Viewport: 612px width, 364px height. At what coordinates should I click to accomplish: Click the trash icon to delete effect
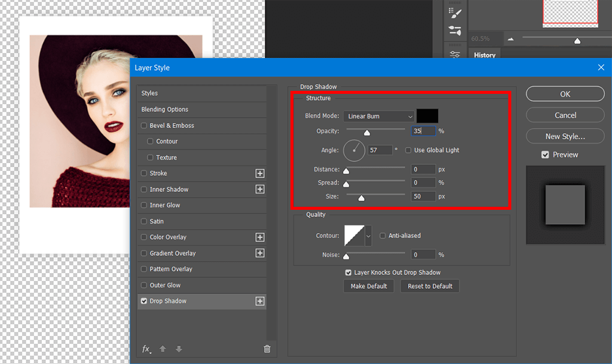[x=267, y=349]
